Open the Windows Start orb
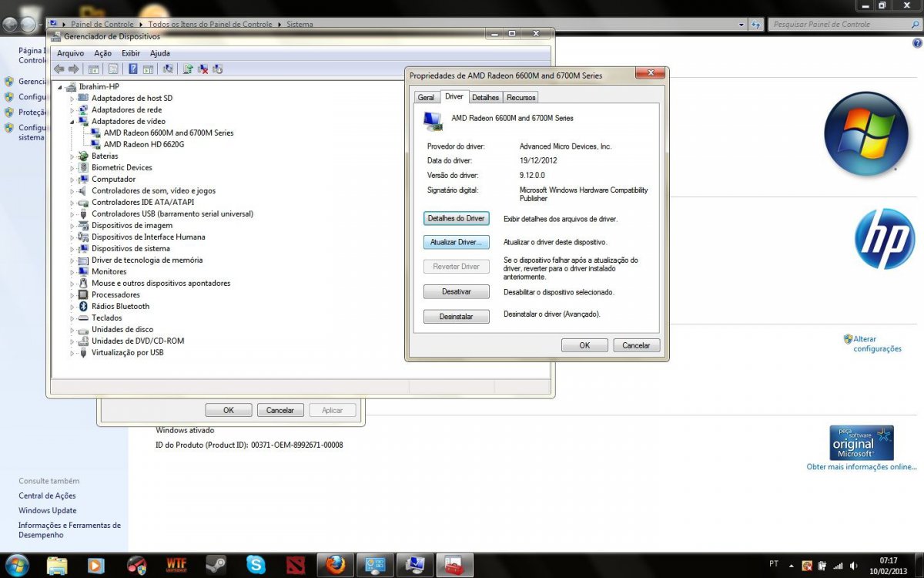The width and height of the screenshot is (924, 578). pyautogui.click(x=17, y=565)
